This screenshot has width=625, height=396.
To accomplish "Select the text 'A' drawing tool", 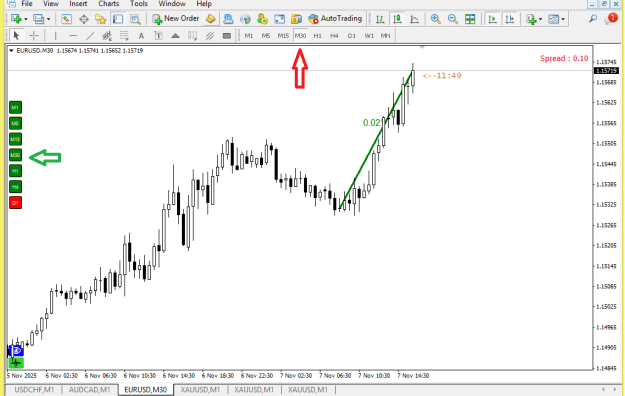I will click(141, 36).
